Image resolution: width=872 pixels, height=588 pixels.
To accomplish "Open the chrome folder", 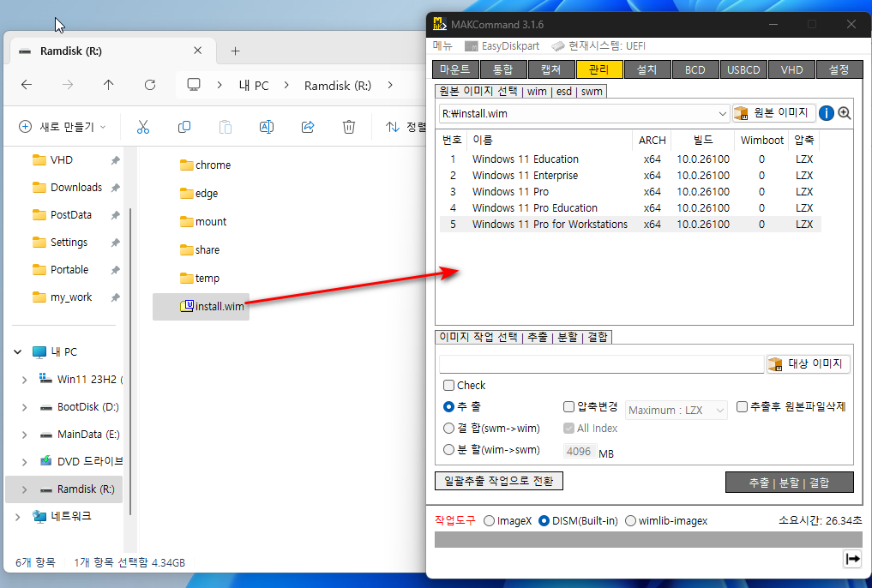I will [205, 165].
